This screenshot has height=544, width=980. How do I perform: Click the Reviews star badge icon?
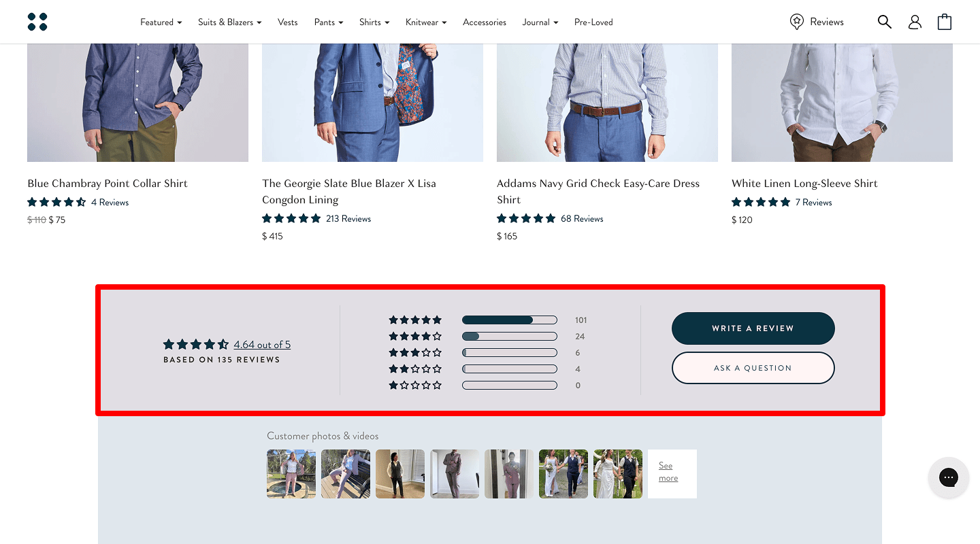tap(796, 22)
